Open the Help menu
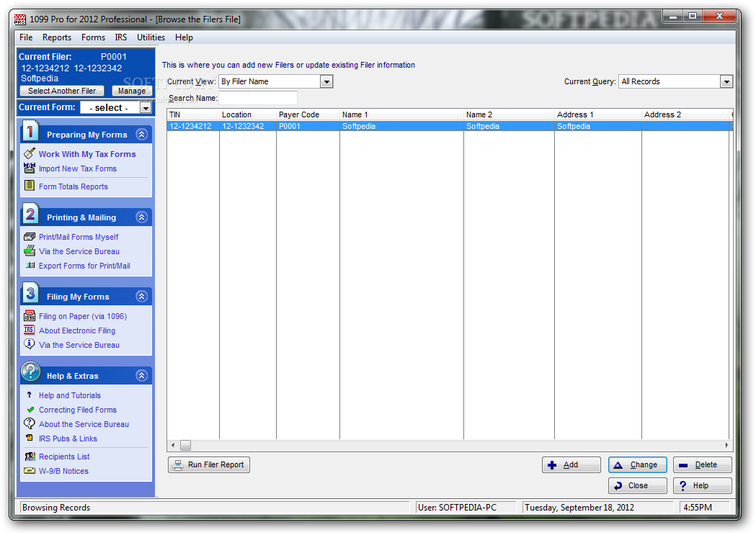 (x=184, y=37)
